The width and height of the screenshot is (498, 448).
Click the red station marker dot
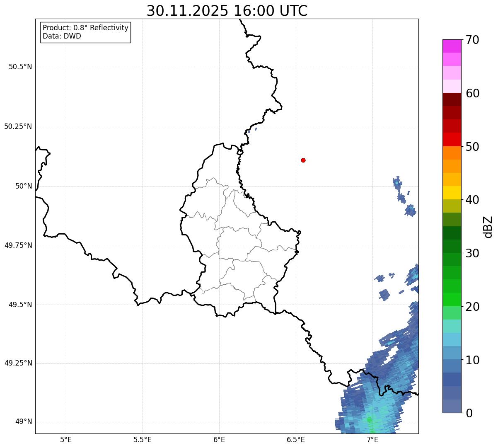coord(303,160)
